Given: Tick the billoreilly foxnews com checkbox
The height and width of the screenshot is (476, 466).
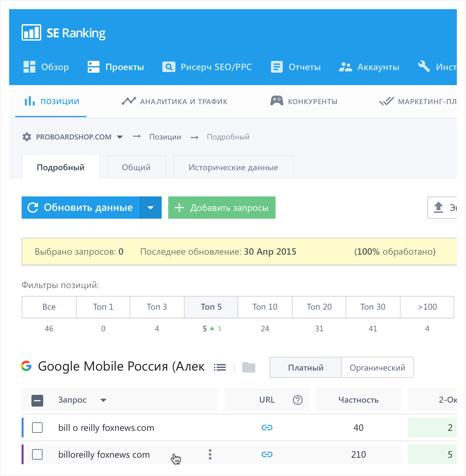Looking at the screenshot, I should click(x=37, y=454).
